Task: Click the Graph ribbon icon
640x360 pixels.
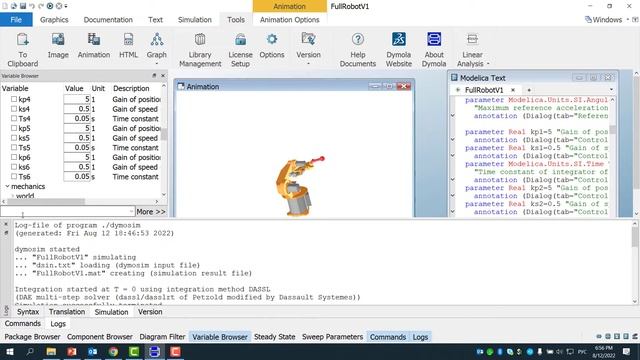Action: 157,40
